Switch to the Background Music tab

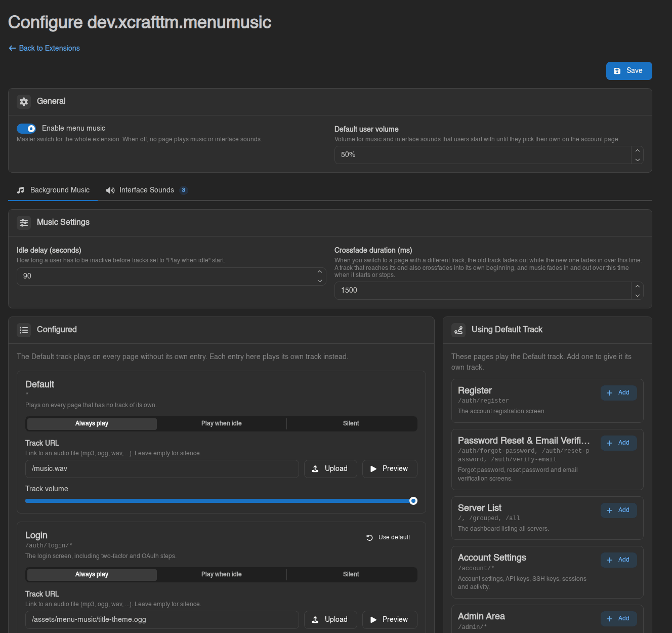point(53,190)
